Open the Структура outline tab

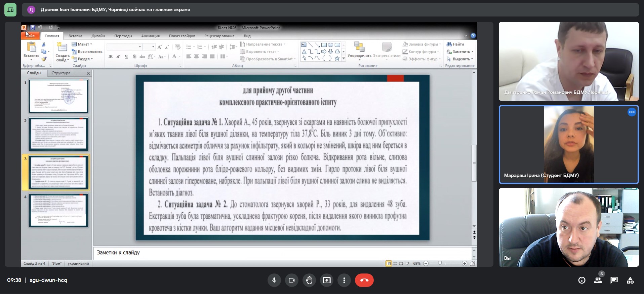[x=61, y=73]
